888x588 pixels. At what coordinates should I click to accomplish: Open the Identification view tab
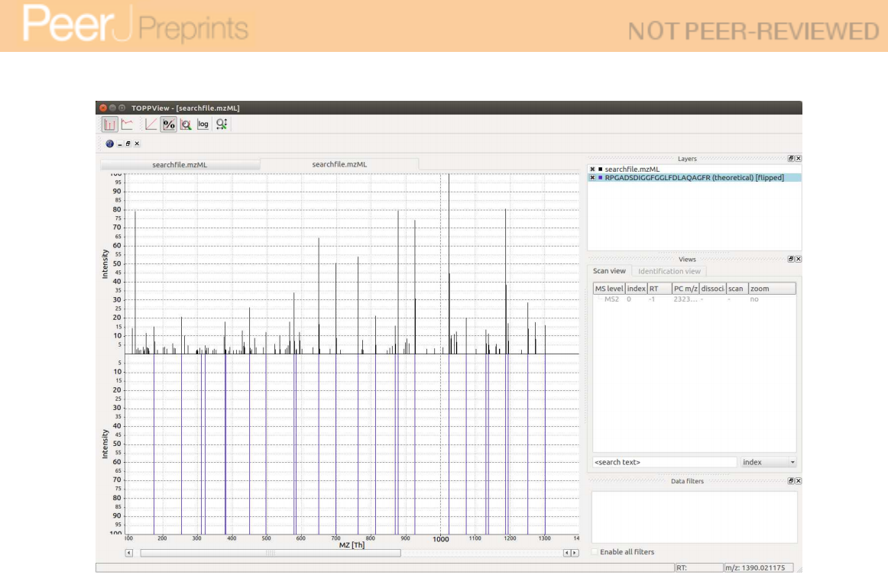[x=669, y=271]
